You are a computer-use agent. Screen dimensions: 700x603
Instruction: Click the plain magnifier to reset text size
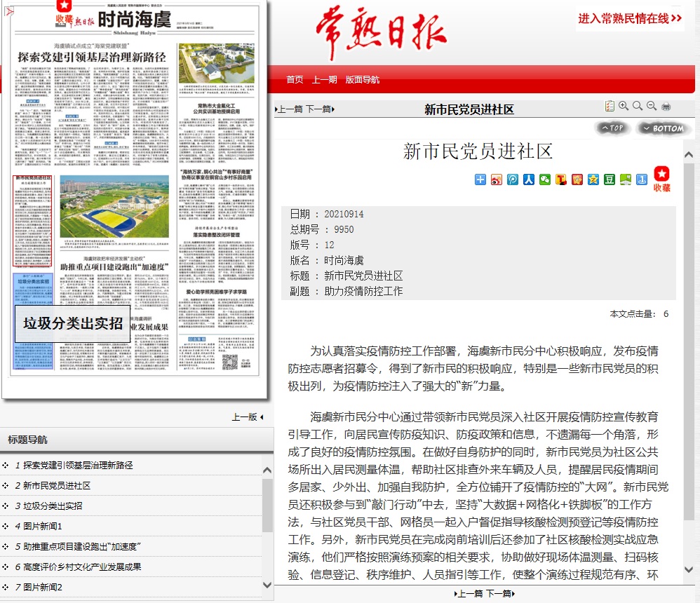(638, 107)
